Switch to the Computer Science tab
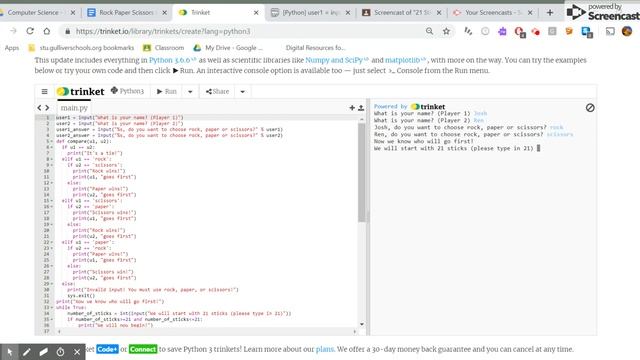This screenshot has height=360, width=640. coord(37,13)
